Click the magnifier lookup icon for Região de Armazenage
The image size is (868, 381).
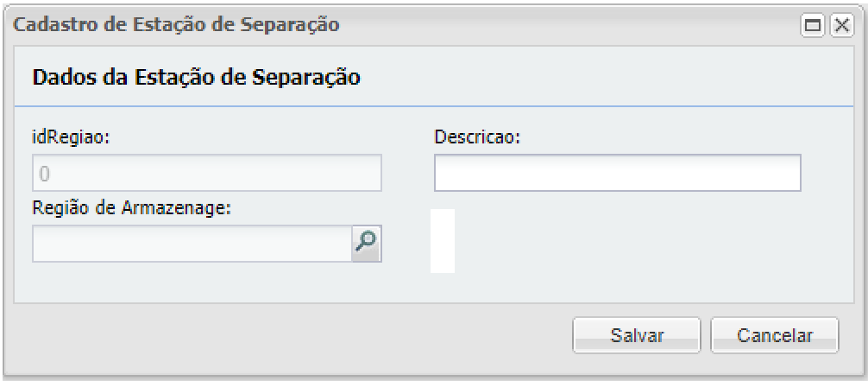coord(367,244)
